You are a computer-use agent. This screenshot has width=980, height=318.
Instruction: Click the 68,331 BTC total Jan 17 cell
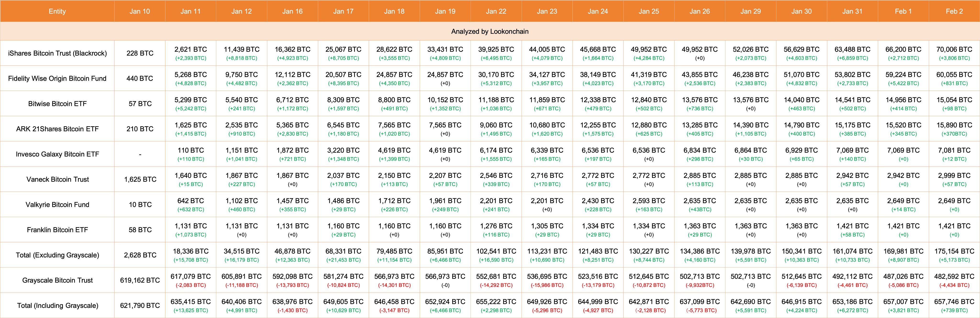[x=343, y=255]
